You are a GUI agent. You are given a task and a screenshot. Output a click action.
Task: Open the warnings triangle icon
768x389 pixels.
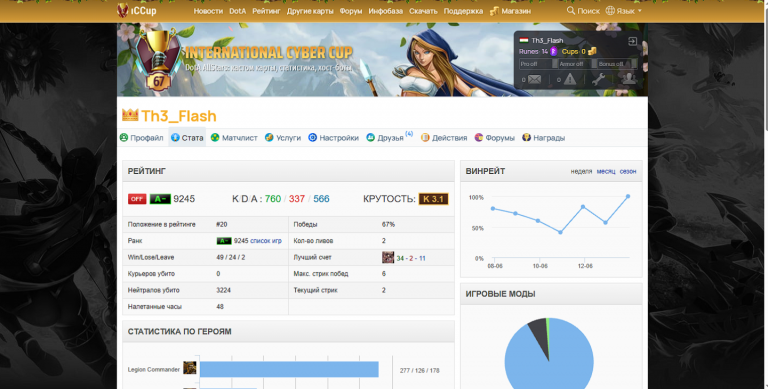click(x=570, y=79)
